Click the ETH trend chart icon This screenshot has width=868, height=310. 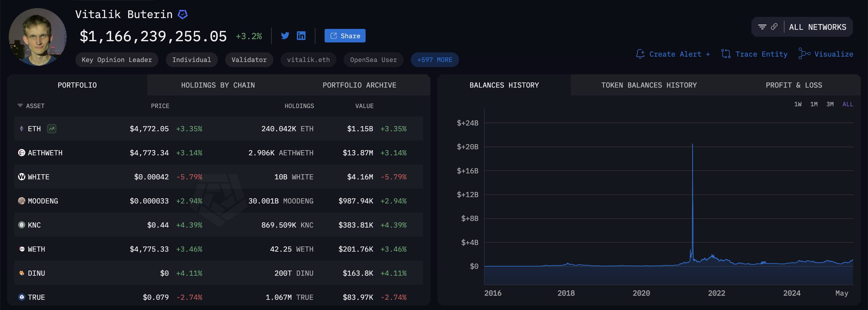point(52,129)
